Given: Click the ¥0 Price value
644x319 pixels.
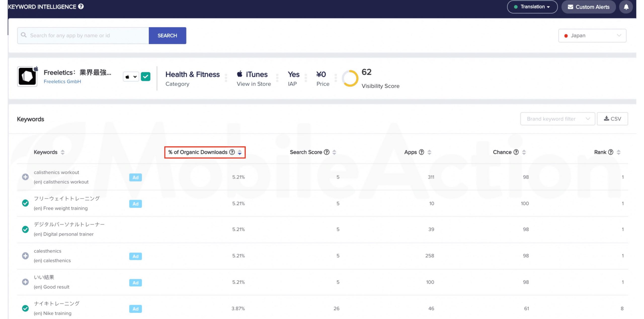Looking at the screenshot, I should coord(321,74).
